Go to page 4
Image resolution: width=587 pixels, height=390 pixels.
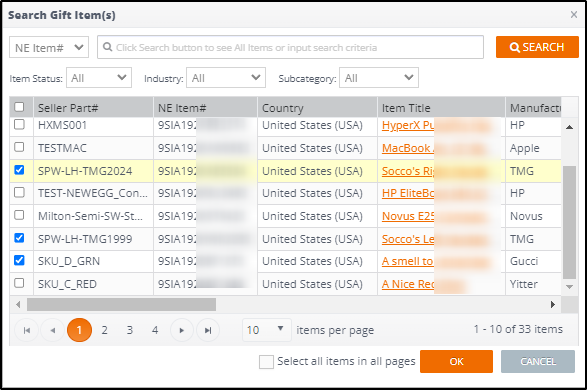(x=155, y=330)
